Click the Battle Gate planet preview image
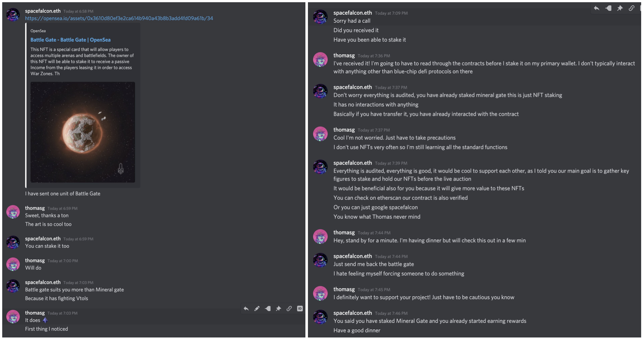This screenshot has height=340, width=644. [83, 132]
